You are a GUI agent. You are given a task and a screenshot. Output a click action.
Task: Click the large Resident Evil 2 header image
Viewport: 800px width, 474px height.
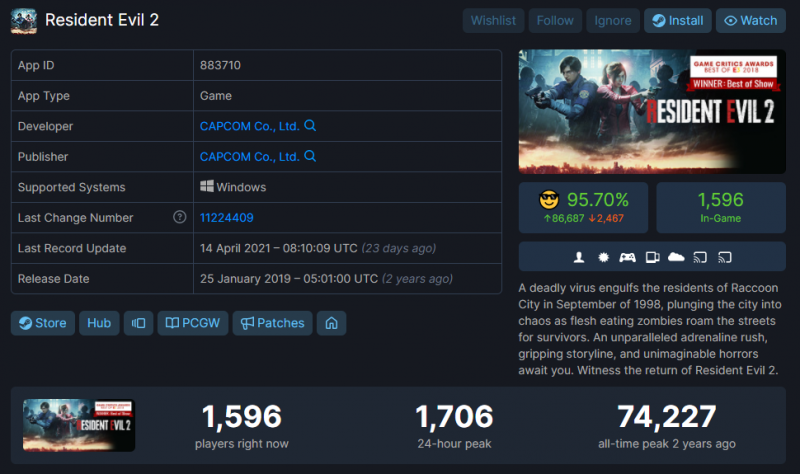tap(653, 110)
